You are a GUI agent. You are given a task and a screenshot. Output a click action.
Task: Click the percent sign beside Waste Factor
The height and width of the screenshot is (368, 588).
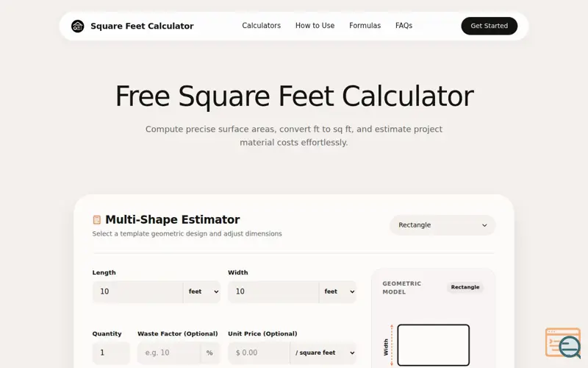pos(209,353)
